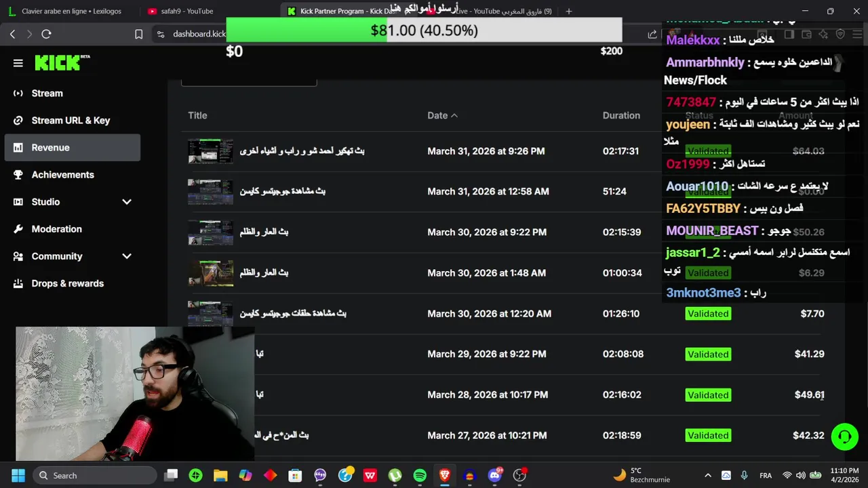
Task: Click the microphone tray icon
Action: (744, 475)
